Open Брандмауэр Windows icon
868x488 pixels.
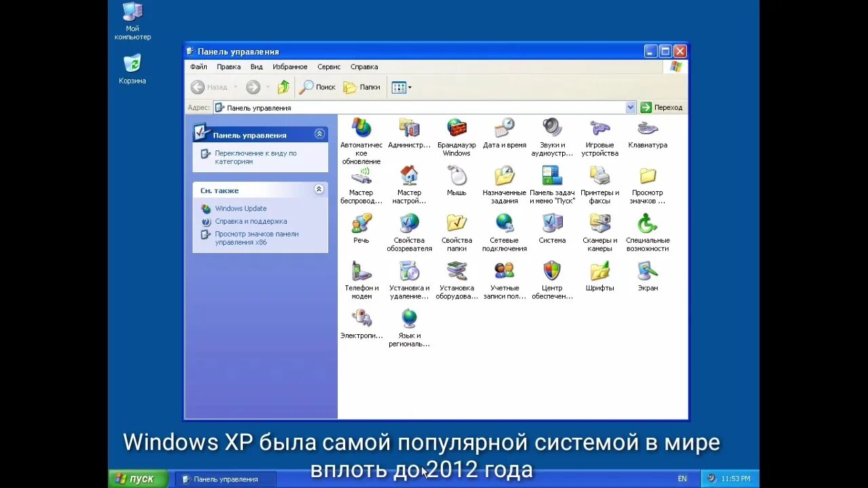[456, 128]
